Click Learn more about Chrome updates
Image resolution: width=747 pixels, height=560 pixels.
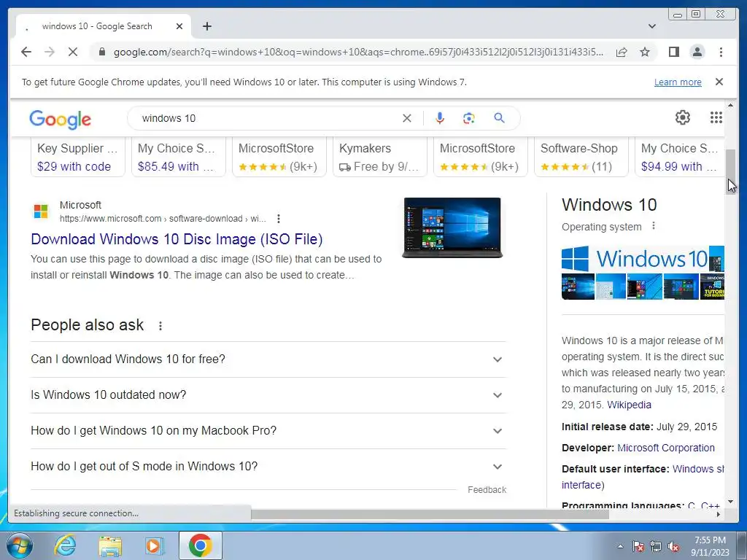(x=678, y=82)
